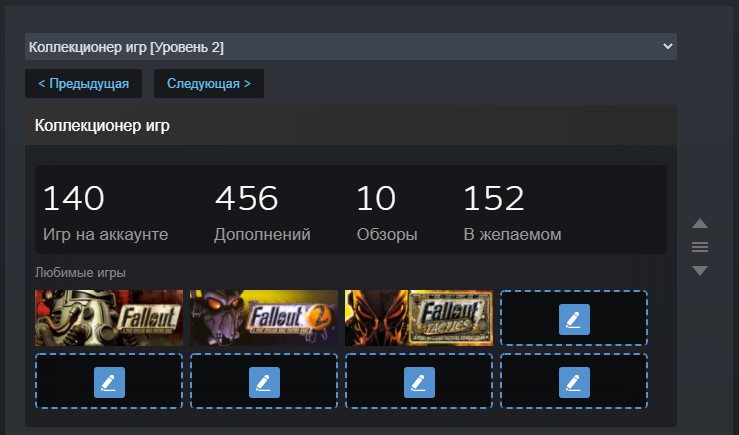The image size is (739, 435).
Task: Click the 152 В желаемом stat
Action: tap(512, 213)
